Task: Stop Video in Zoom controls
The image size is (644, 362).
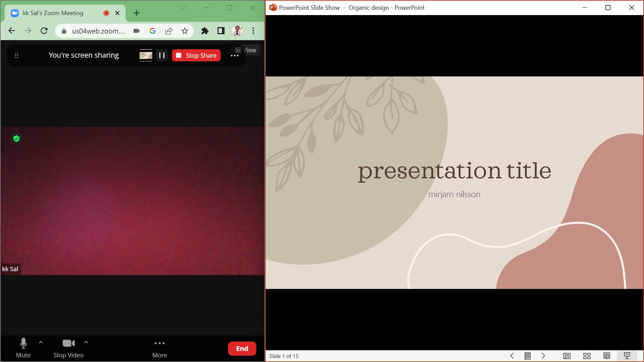Action: coord(68,348)
